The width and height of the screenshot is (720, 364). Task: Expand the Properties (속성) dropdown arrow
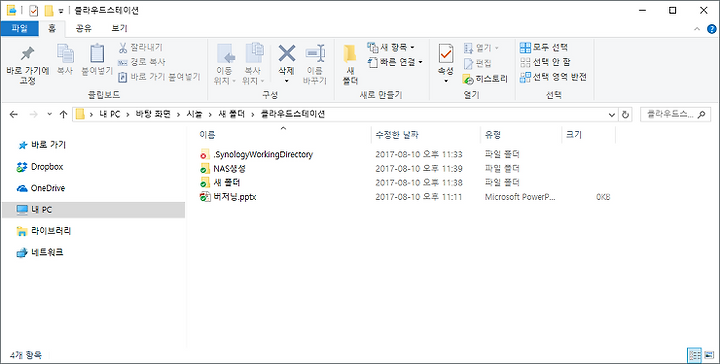[446, 81]
